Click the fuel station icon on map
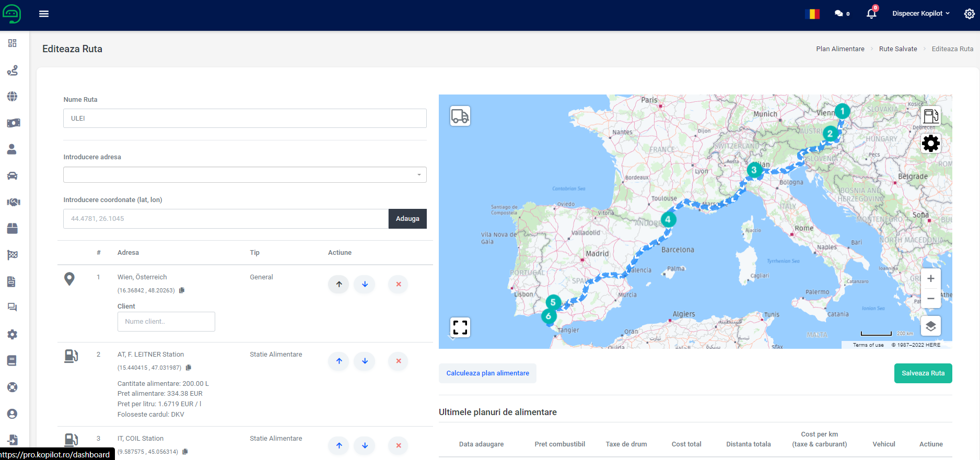The image size is (980, 460). [930, 116]
